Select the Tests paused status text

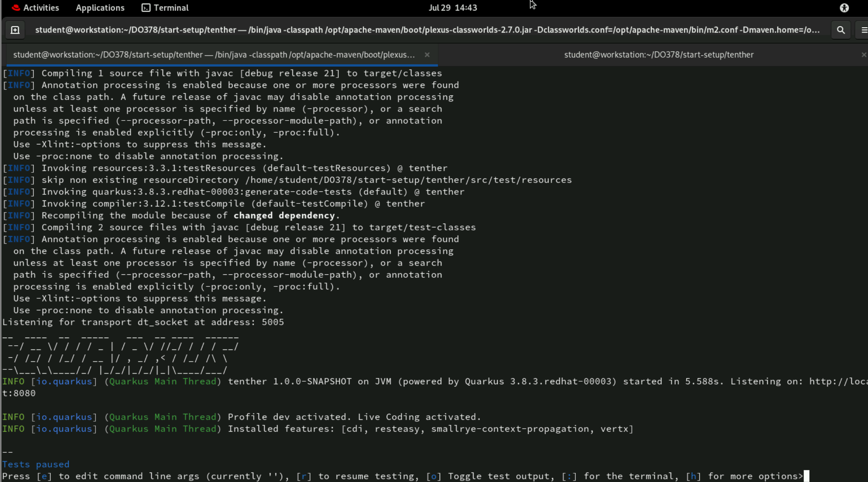coord(36,464)
